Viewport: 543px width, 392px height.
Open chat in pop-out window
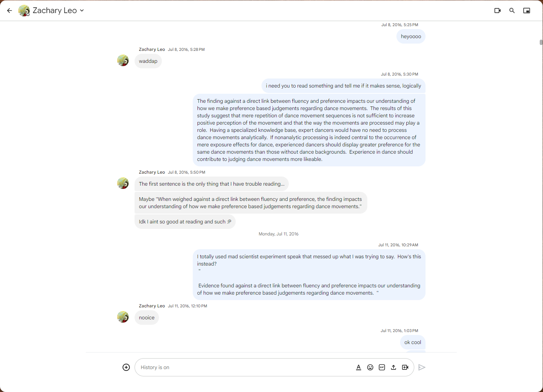(527, 11)
